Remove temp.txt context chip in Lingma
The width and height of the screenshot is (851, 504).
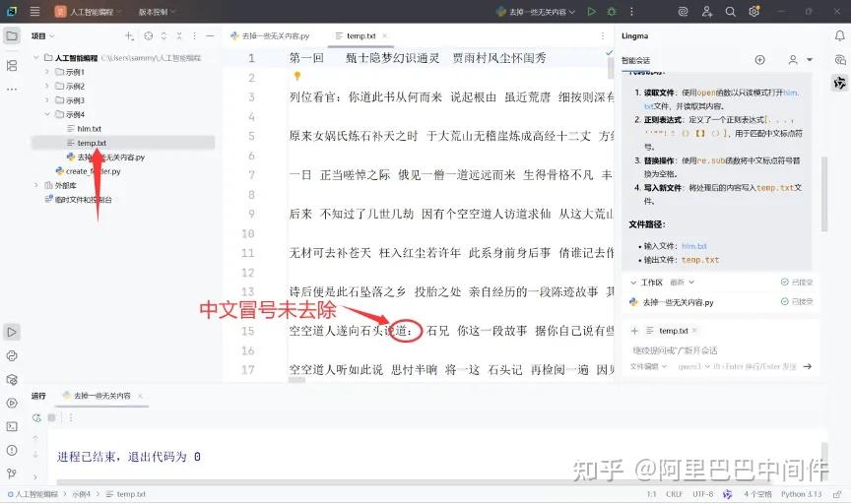[694, 331]
